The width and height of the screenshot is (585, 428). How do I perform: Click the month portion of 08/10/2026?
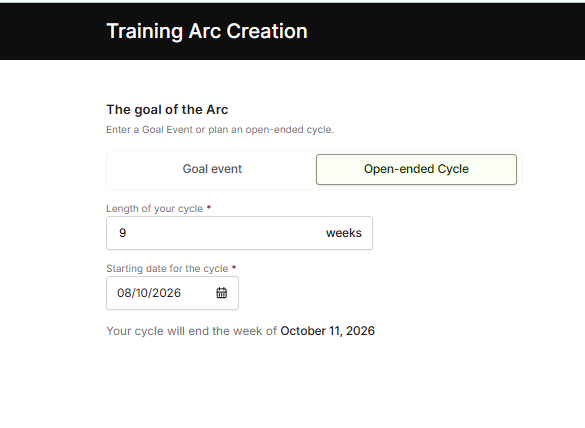coord(124,293)
